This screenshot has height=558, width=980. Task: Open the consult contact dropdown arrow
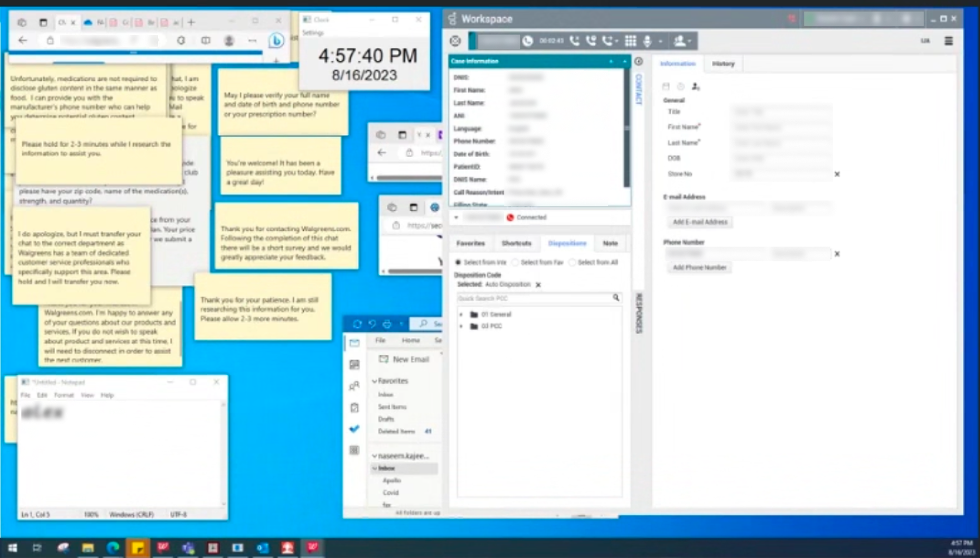[690, 41]
